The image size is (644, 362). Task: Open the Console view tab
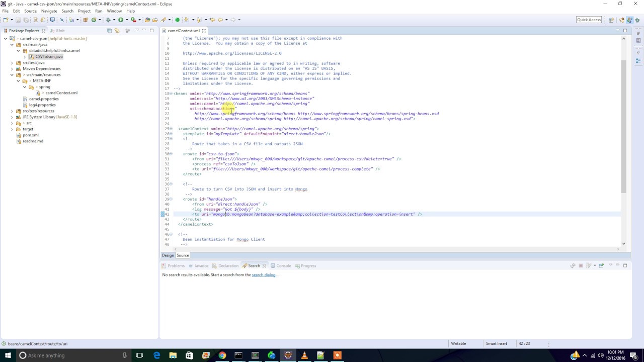click(x=281, y=266)
